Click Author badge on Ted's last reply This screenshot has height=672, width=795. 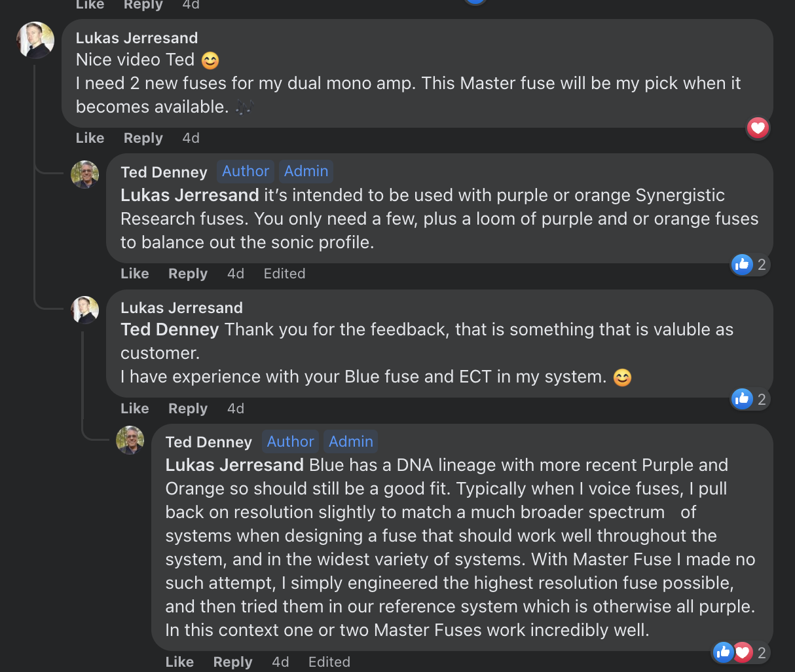290,441
